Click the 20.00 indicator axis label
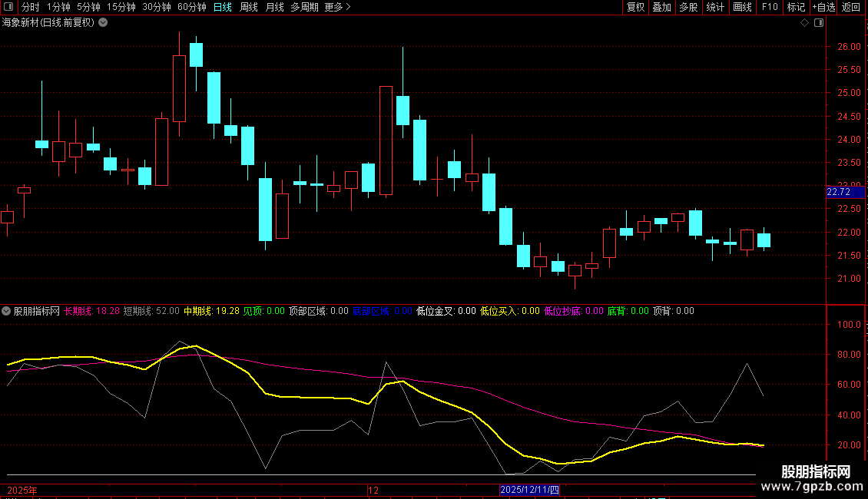 pyautogui.click(x=849, y=444)
